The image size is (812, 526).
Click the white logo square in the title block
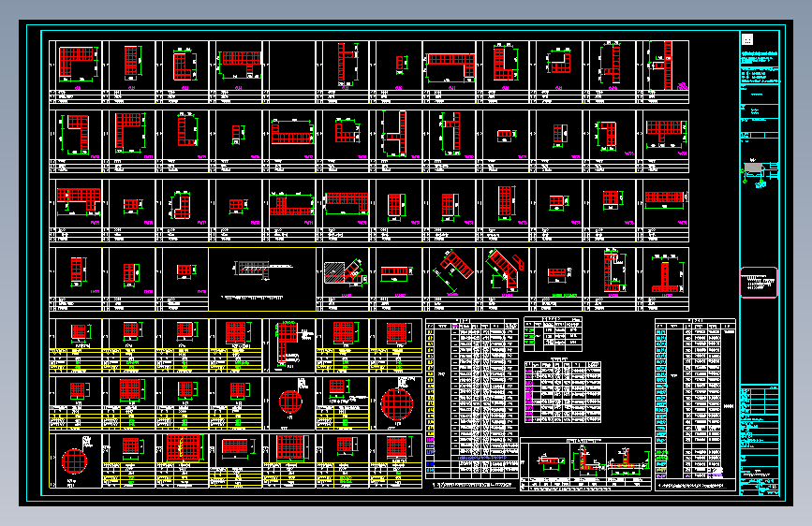tap(746, 39)
